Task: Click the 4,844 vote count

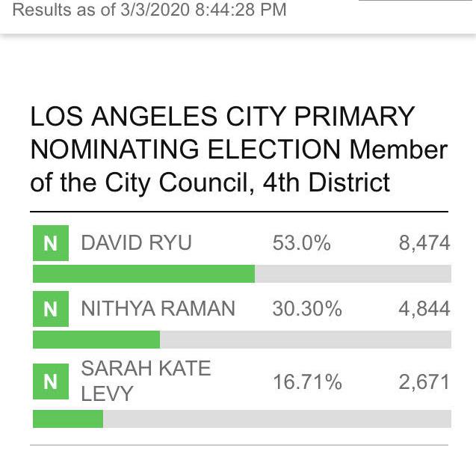Action: click(424, 309)
